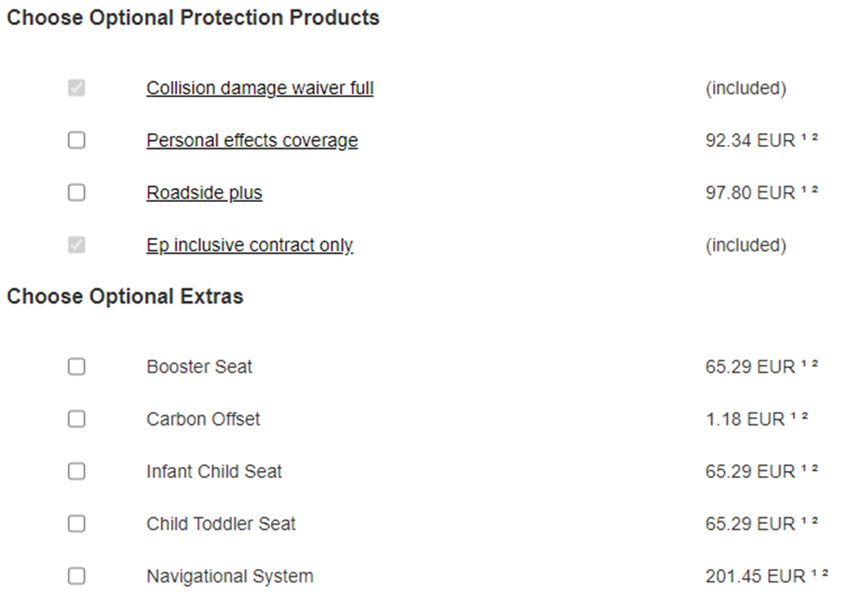Click the disabled Collision damage waiver checkbox
The image size is (868, 606).
coord(76,88)
